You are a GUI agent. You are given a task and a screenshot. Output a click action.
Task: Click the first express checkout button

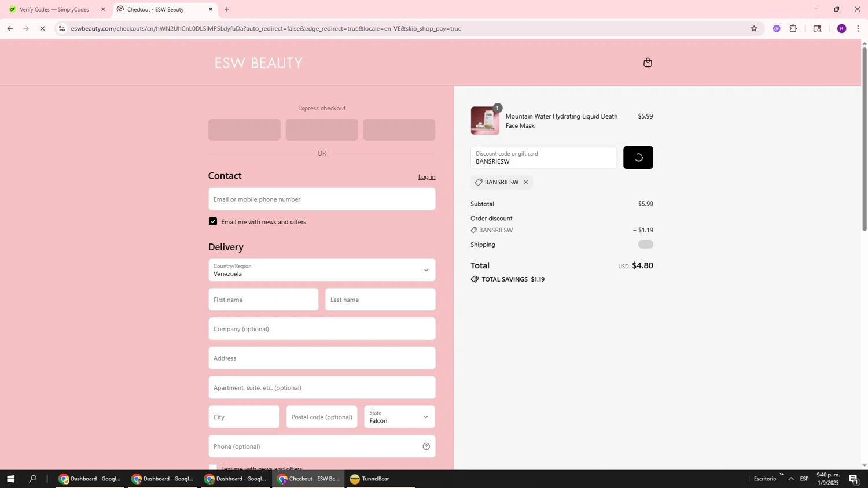tap(244, 130)
